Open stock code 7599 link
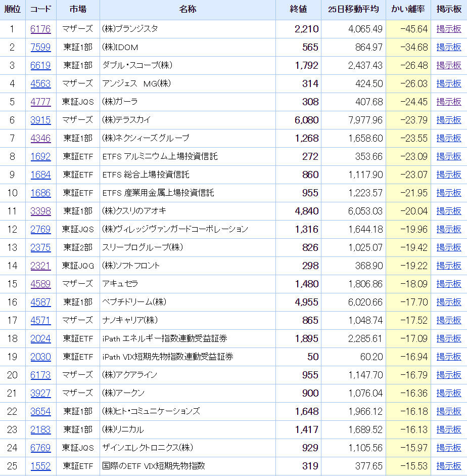 [40, 48]
